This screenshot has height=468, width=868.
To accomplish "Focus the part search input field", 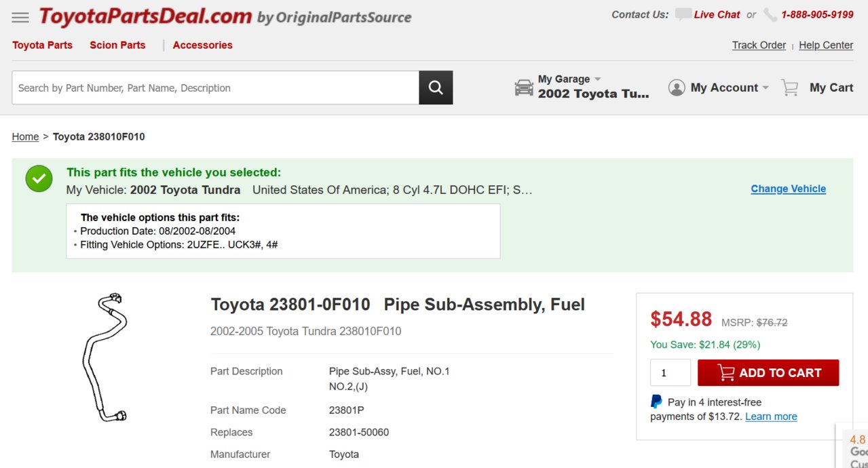I will 215,87.
